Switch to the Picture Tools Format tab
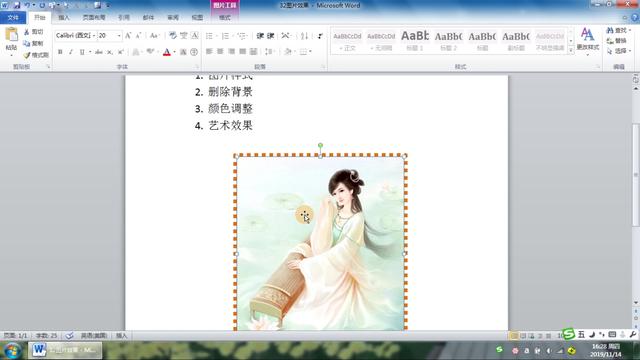Screen dimensions: 640x360 coord(225,18)
